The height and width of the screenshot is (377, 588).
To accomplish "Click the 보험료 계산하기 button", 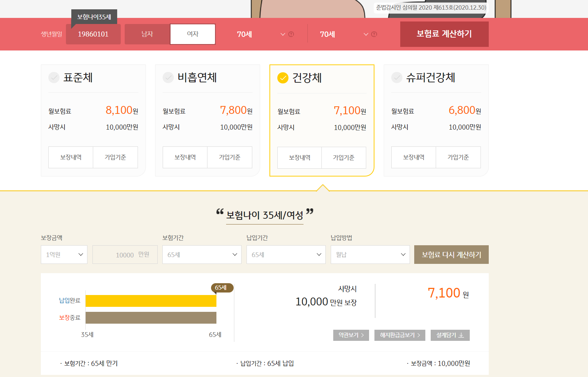I will pos(444,34).
